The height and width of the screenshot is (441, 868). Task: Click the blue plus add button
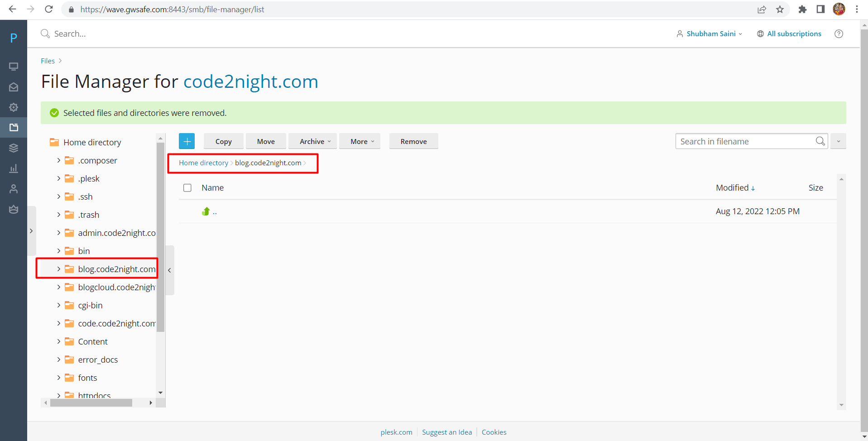187,141
